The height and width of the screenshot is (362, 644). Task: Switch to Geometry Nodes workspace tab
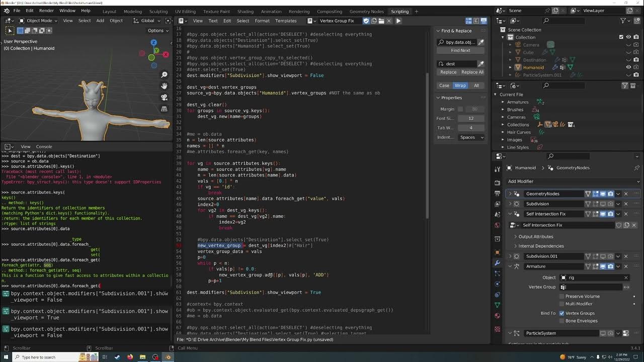(366, 11)
